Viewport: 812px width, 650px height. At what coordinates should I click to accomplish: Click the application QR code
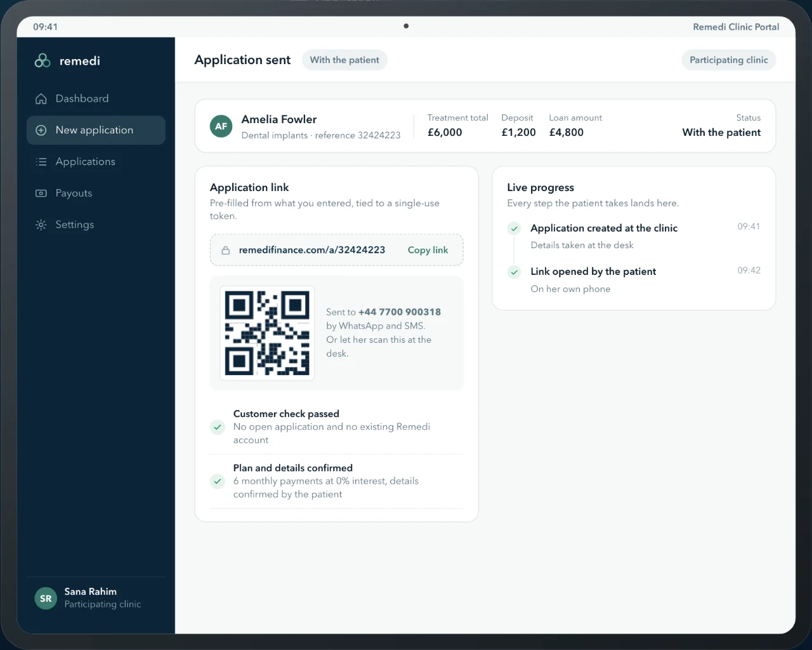point(267,333)
